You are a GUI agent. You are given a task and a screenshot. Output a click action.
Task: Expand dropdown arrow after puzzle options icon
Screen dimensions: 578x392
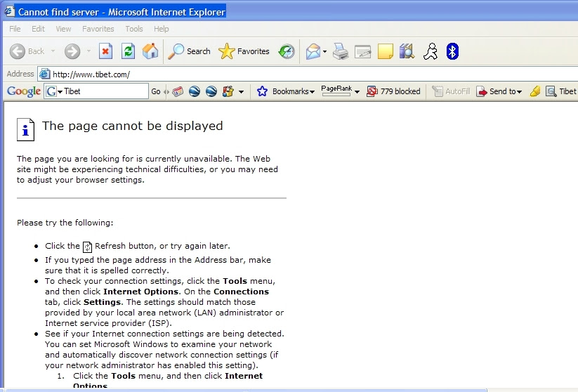241,92
